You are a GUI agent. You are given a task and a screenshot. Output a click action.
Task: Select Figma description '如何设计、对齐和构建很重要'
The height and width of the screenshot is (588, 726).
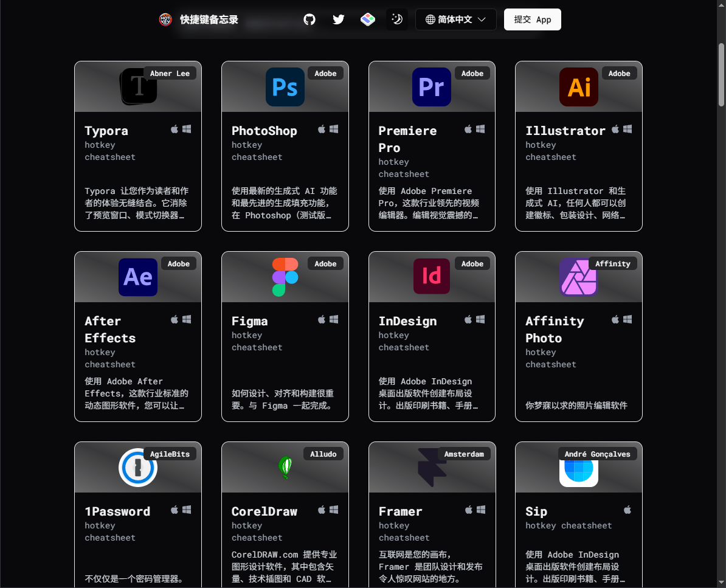tap(283, 399)
